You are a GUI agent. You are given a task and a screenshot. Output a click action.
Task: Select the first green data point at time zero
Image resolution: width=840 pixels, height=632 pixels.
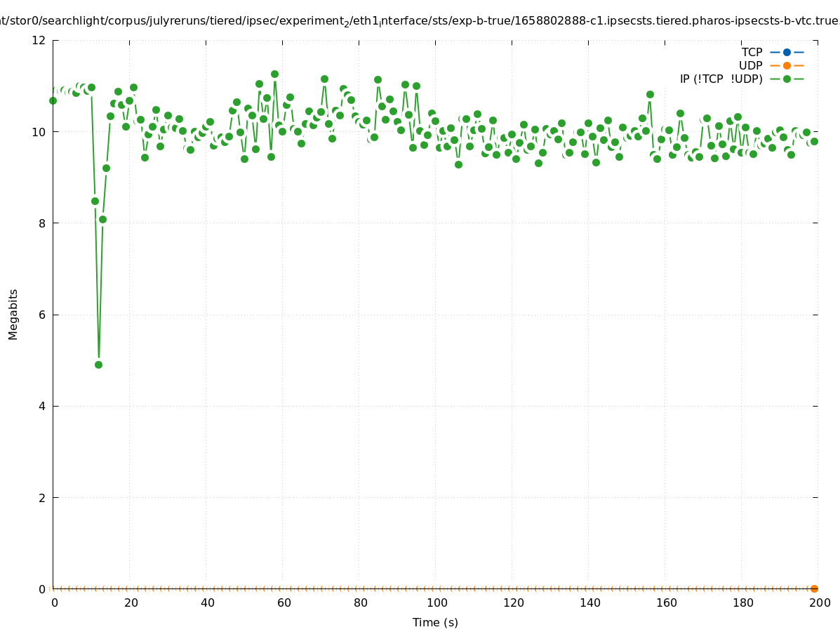tap(53, 100)
